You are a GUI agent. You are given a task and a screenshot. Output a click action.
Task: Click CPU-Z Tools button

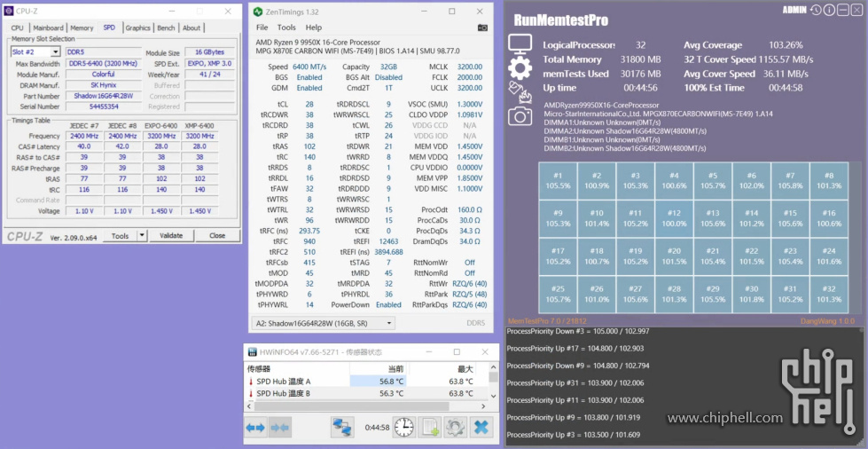[x=120, y=235]
